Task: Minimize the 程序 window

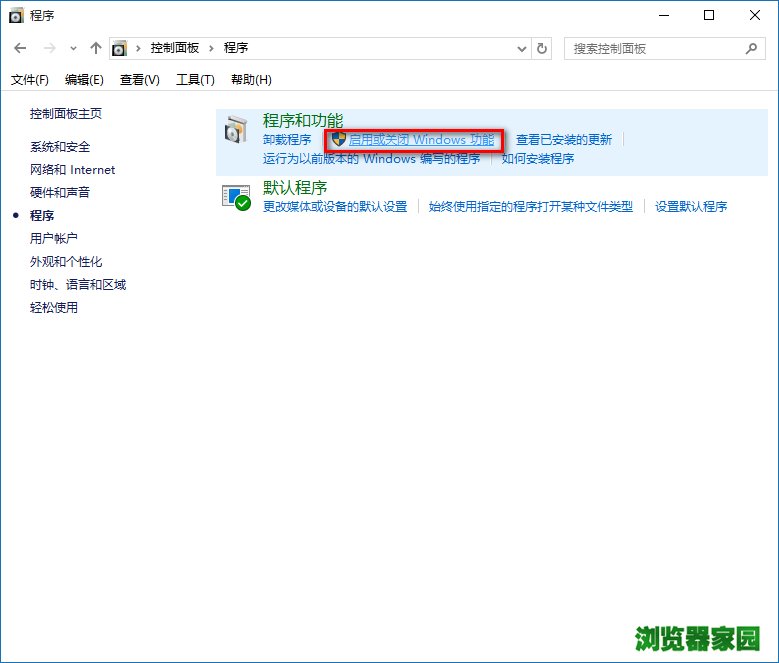Action: tap(664, 15)
